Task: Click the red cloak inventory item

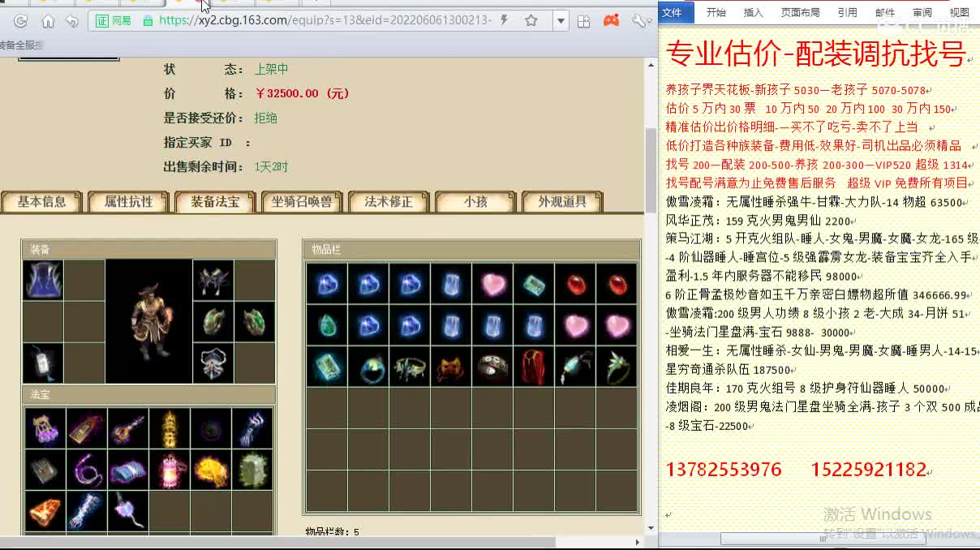Action: 535,367
